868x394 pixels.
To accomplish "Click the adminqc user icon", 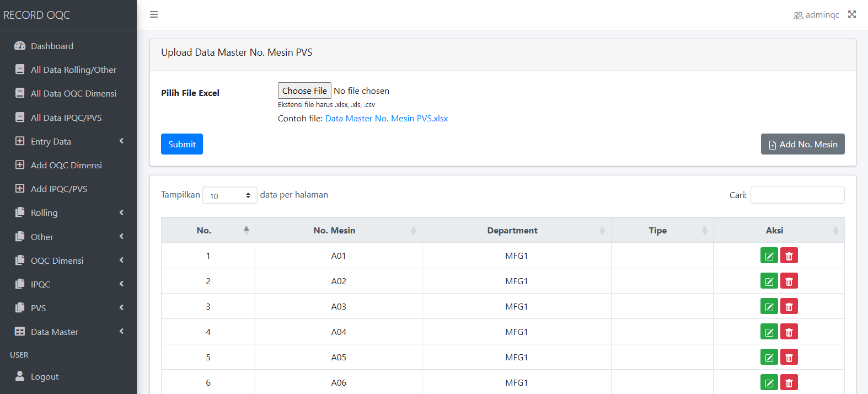I will click(x=798, y=15).
